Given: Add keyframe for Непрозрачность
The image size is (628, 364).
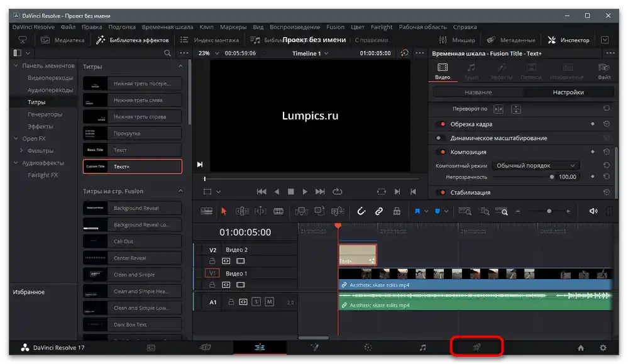Looking at the screenshot, I should click(x=592, y=177).
